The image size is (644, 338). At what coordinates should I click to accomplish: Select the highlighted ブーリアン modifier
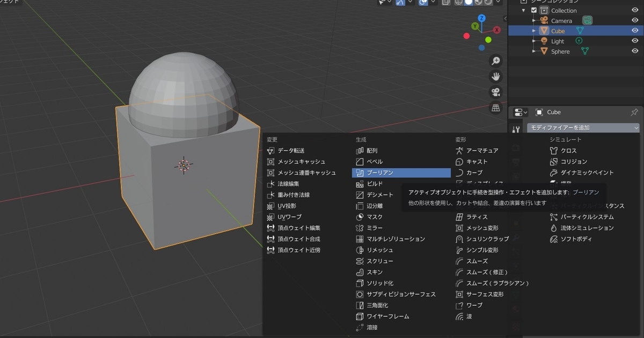[x=401, y=172]
